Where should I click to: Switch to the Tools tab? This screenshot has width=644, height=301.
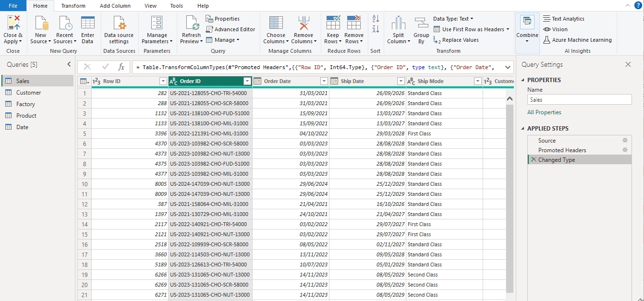coord(176,6)
